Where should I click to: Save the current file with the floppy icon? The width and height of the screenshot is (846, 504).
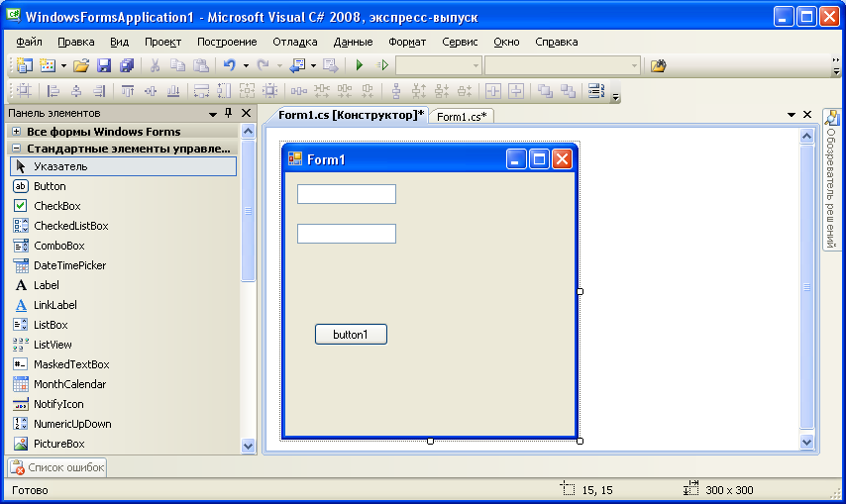pos(104,65)
